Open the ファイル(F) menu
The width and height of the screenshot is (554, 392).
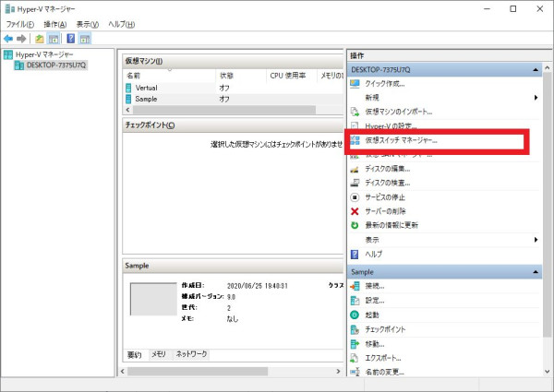click(19, 23)
